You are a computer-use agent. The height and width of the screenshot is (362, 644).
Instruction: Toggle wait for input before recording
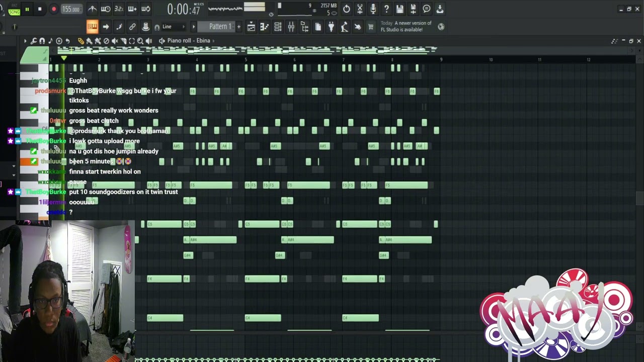(x=106, y=9)
